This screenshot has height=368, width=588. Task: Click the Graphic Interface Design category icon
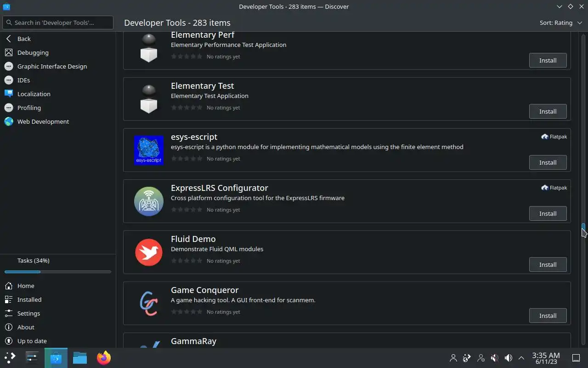[x=9, y=66]
